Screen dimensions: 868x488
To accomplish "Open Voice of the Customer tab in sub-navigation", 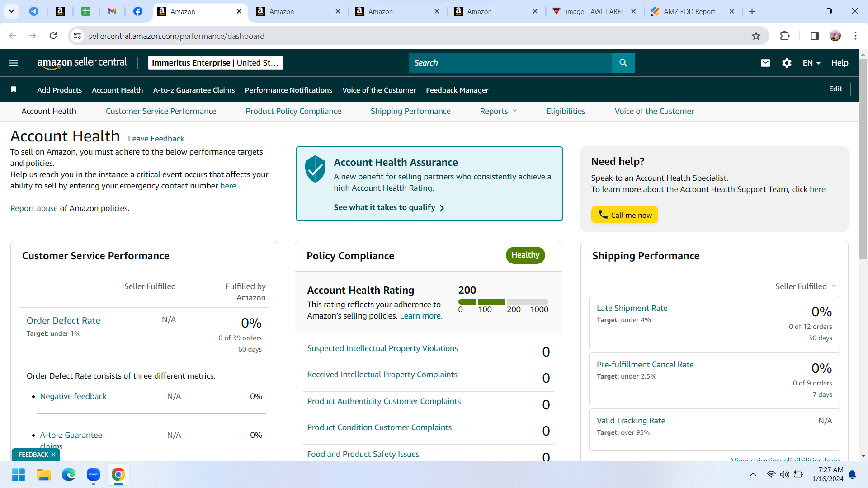I will coord(654,111).
